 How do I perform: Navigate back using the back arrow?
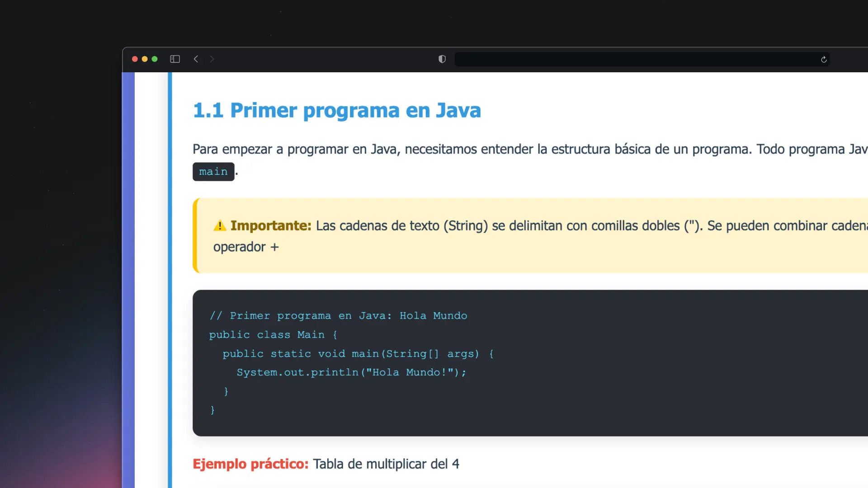tap(196, 59)
